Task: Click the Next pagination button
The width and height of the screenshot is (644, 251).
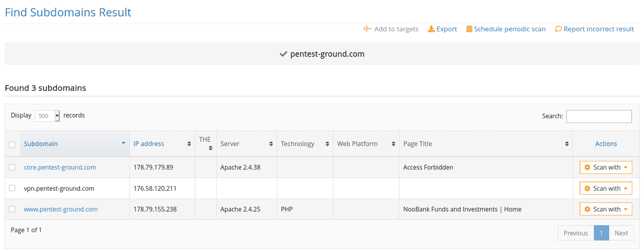Action: (x=621, y=233)
